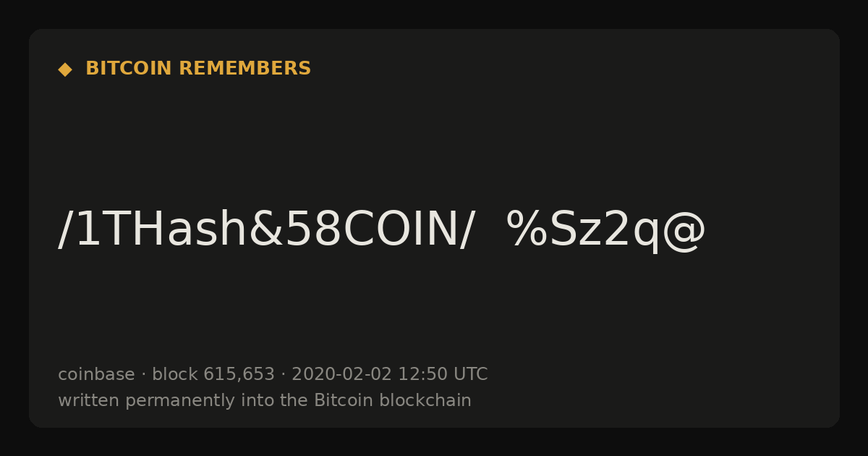Screen dimensions: 868x456
Task: Click the written permanently caption line
Action: coord(265,400)
